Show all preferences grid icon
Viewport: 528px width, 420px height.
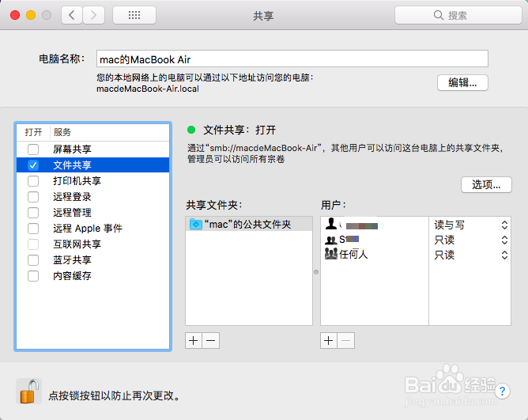[134, 15]
